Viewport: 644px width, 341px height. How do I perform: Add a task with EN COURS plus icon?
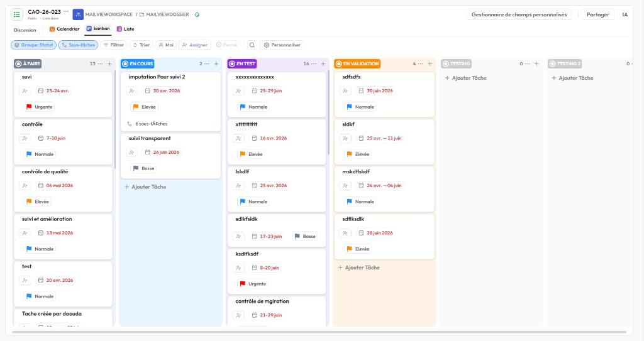tap(216, 63)
